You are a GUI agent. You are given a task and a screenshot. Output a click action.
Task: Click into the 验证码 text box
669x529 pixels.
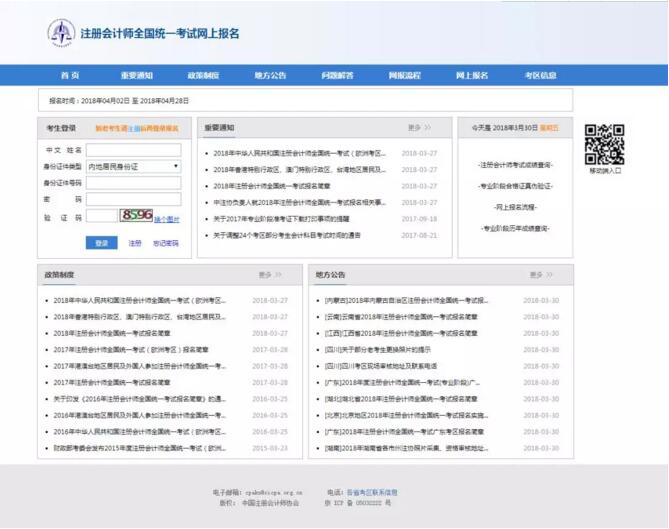click(100, 215)
